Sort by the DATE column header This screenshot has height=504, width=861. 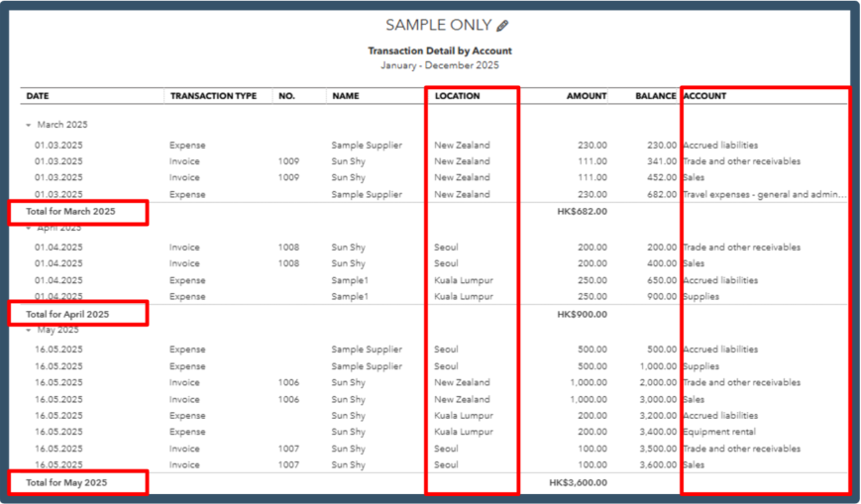pos(38,96)
